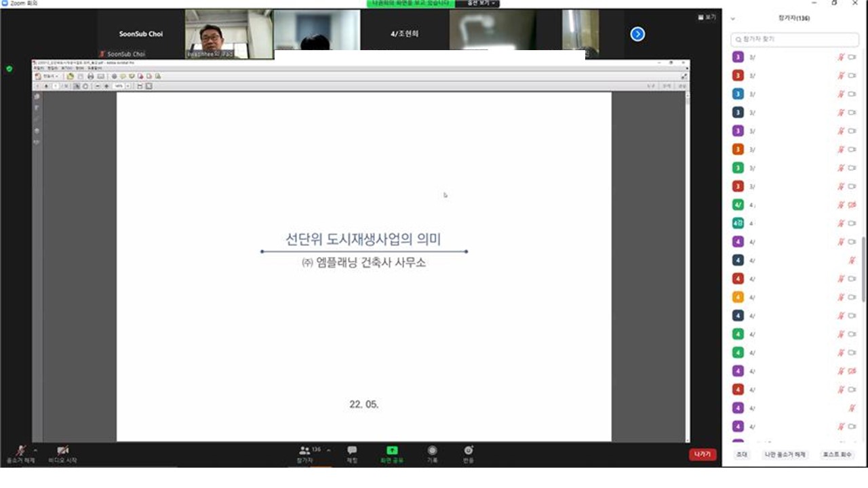
Task: Click the 초대 invite button
Action: pyautogui.click(x=742, y=455)
